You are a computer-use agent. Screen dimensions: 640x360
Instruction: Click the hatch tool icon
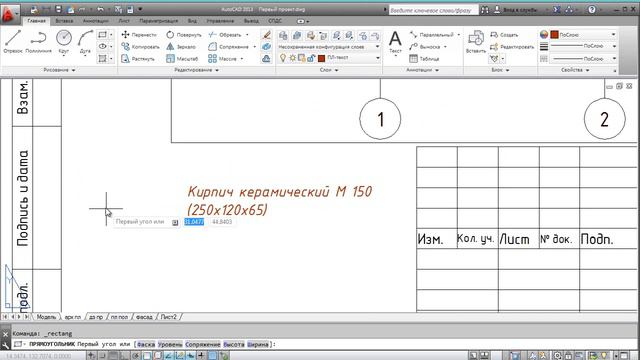click(102, 58)
